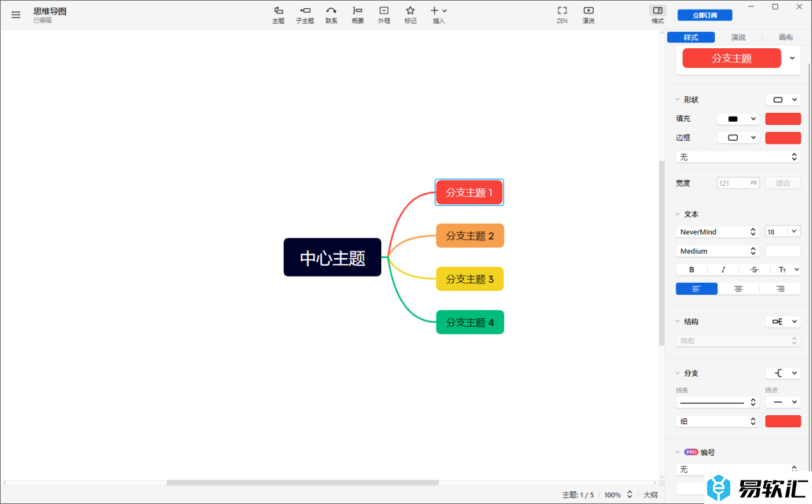This screenshot has height=504, width=812.
Task: Open the topic style preset dropdown arrow
Action: (792, 58)
